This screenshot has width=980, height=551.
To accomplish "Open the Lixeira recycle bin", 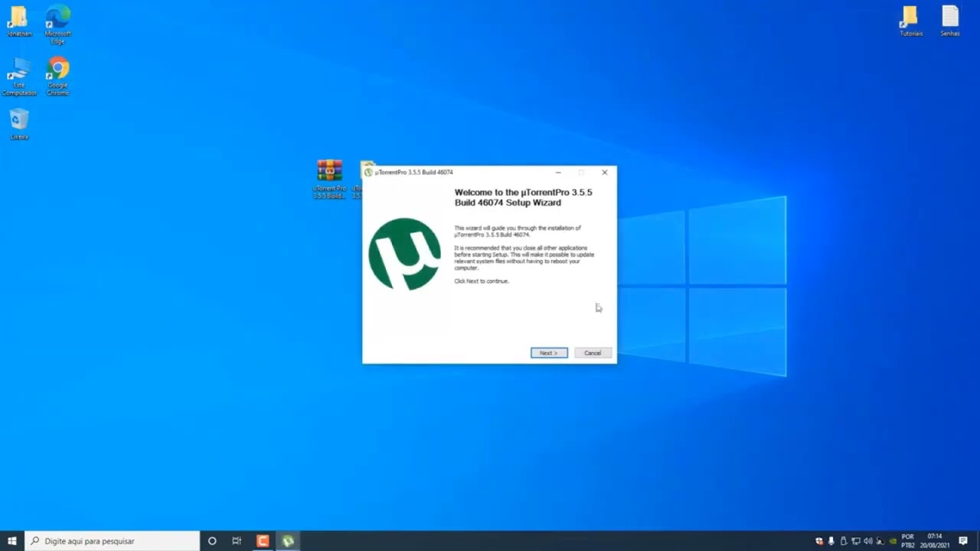I will click(19, 125).
